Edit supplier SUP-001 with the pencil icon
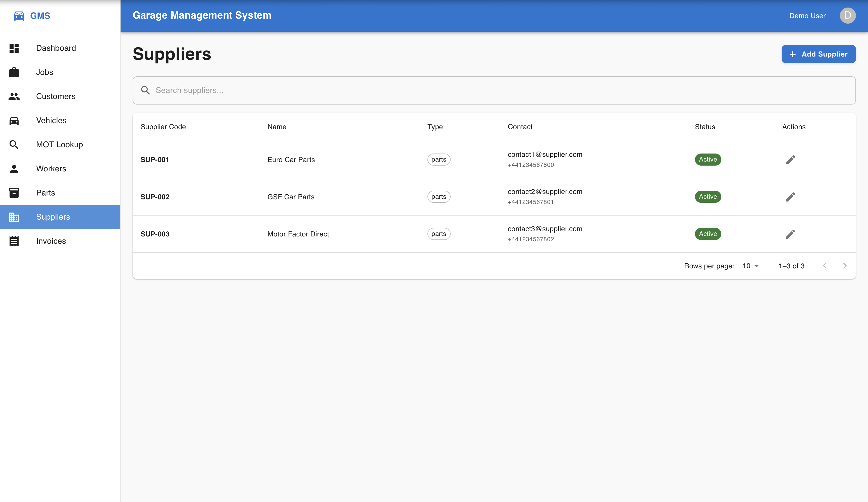Image resolution: width=868 pixels, height=502 pixels. click(x=790, y=160)
